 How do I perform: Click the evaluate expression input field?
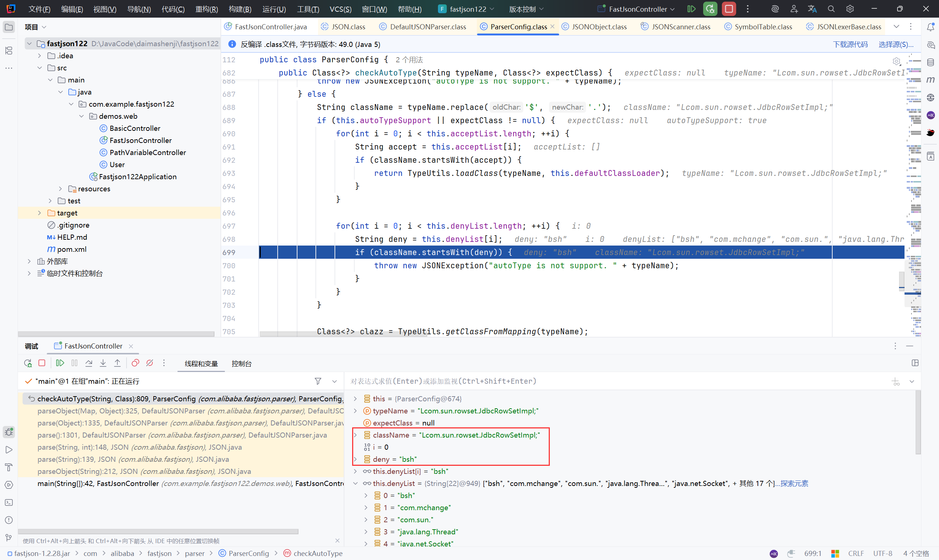[604, 381]
